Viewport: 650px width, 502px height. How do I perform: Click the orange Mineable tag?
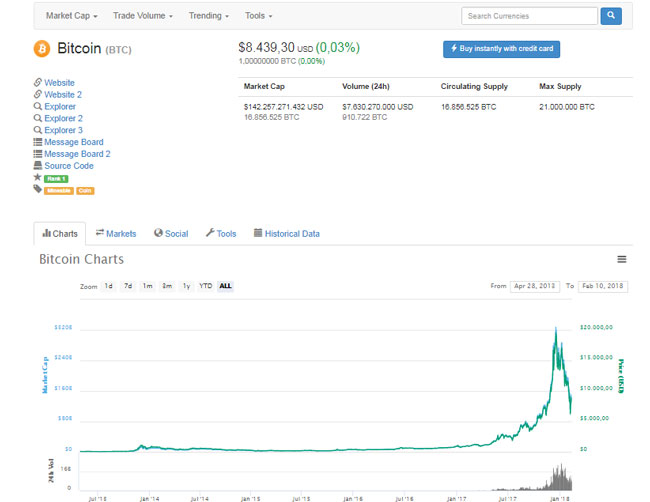[x=59, y=191]
